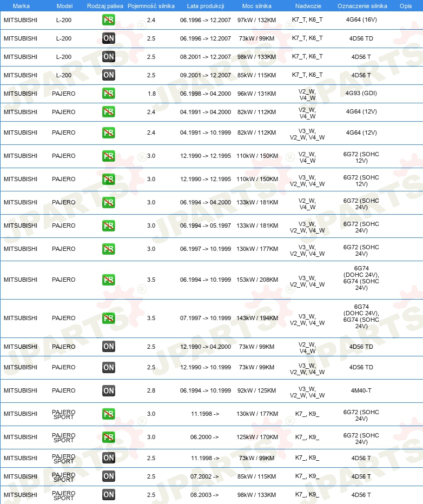The height and width of the screenshot is (504, 423).
Task: Click the petrol icon in the Pajero Sport 125kW row
Action: 109,437
